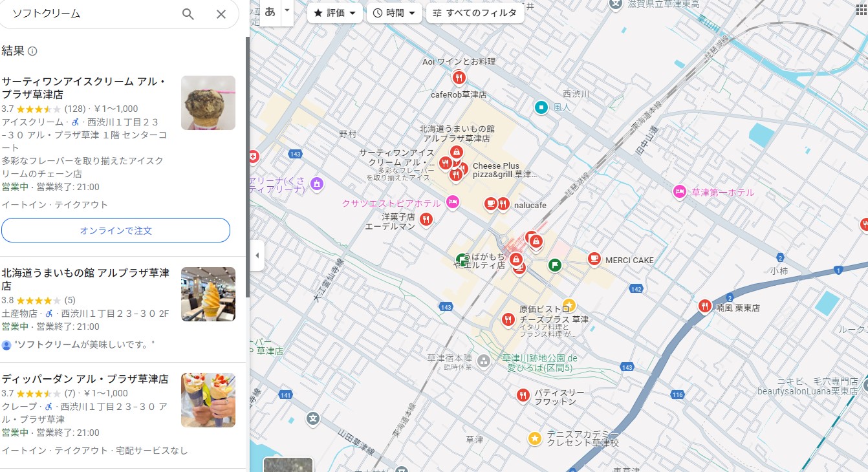Screen dimensions: 868x472
Task: Click the 3.7 (128) rating of サーティワン
Action: coord(43,109)
